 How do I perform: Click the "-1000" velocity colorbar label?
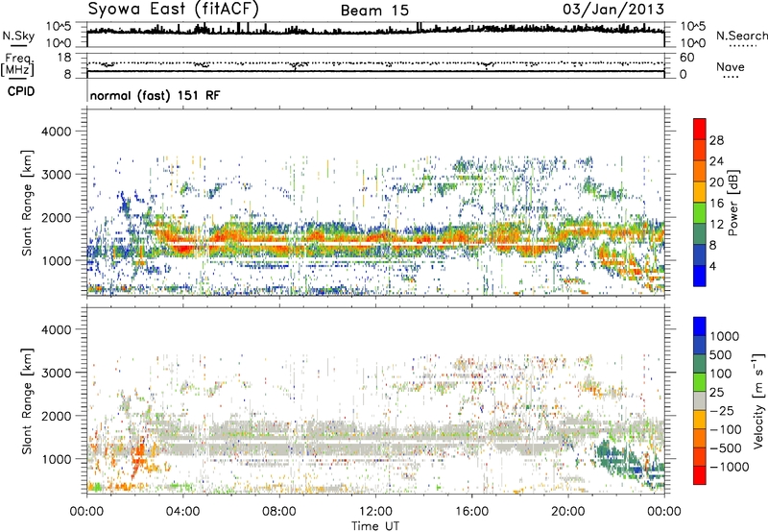(729, 467)
